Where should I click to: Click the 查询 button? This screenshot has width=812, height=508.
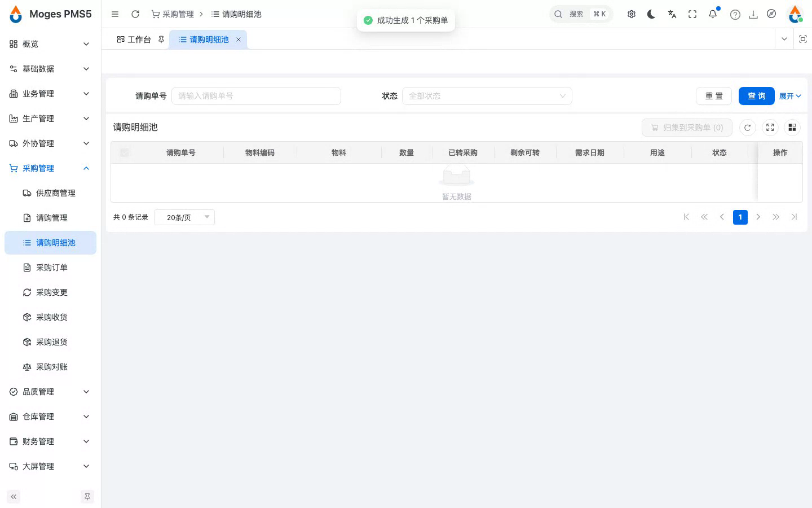757,96
